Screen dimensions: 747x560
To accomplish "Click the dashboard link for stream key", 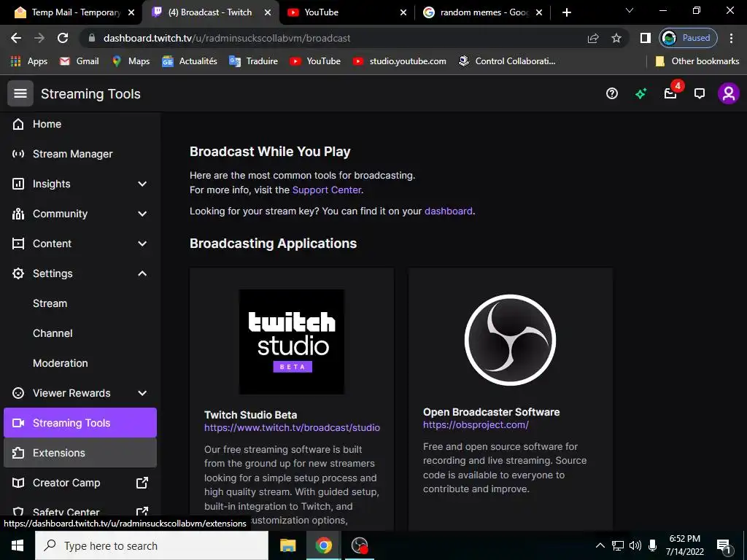I will 449,211.
